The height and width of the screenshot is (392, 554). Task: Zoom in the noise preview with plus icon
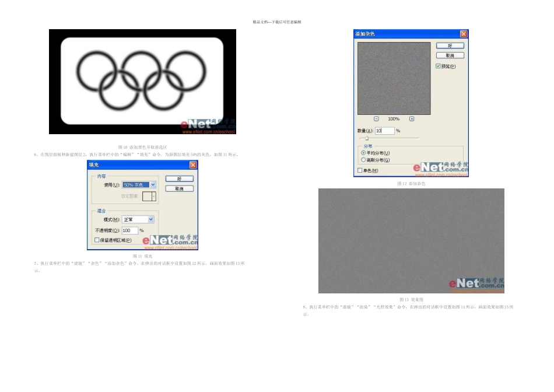[412, 119]
